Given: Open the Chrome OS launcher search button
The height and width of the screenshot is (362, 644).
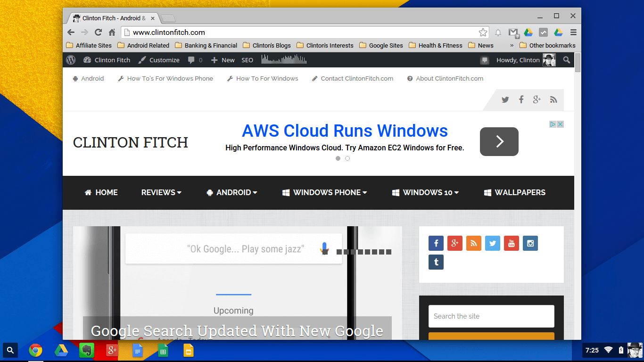Looking at the screenshot, I should point(10,350).
